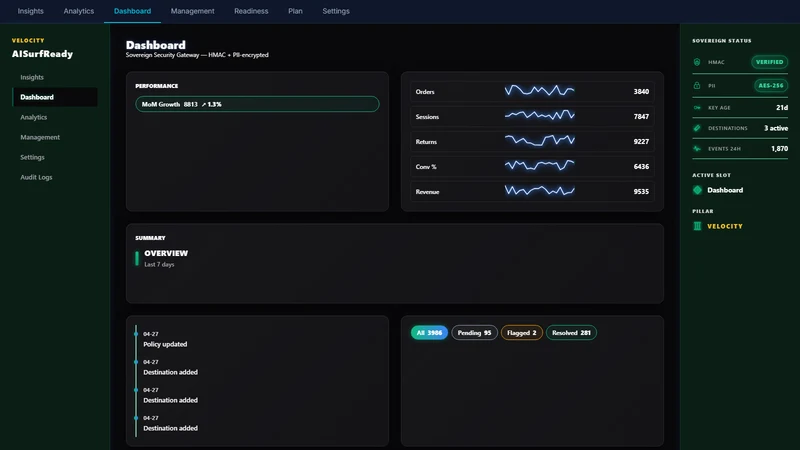Open the Settings top tab

point(336,11)
